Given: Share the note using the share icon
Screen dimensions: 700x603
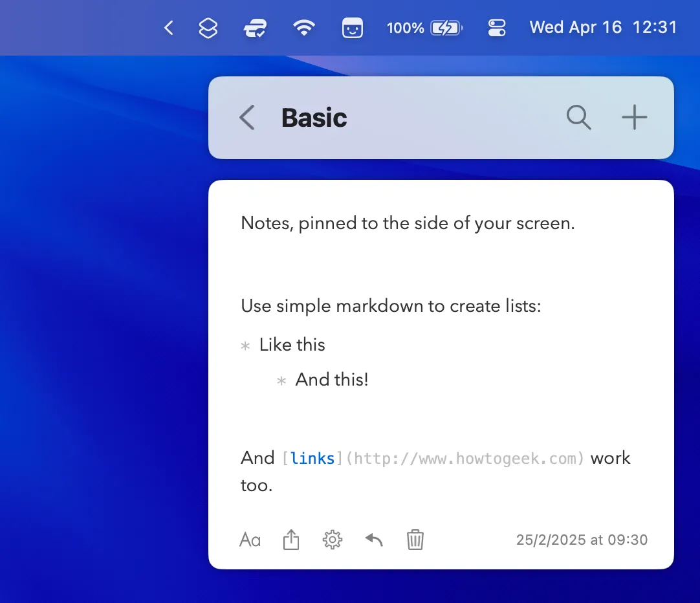Looking at the screenshot, I should [x=291, y=540].
